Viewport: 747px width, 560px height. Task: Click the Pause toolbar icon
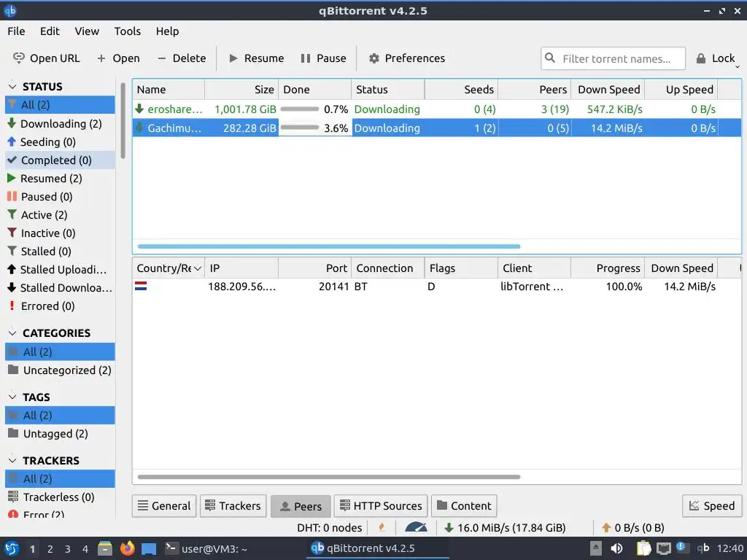point(306,58)
